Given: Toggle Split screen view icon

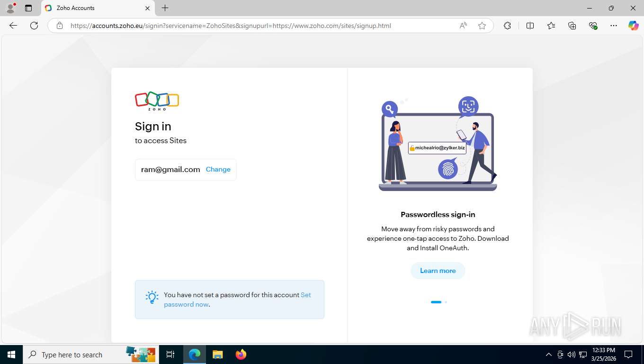Looking at the screenshot, I should pos(530,26).
